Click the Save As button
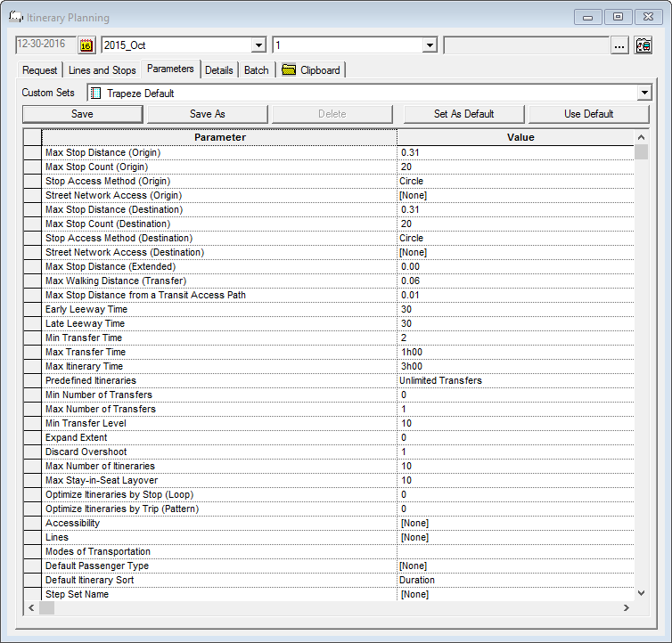The height and width of the screenshot is (643, 672). pos(208,114)
